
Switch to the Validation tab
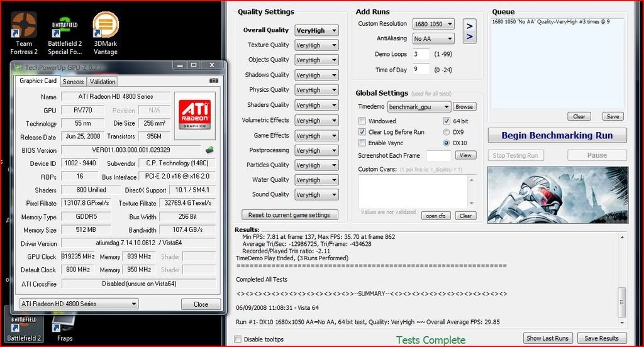click(102, 81)
